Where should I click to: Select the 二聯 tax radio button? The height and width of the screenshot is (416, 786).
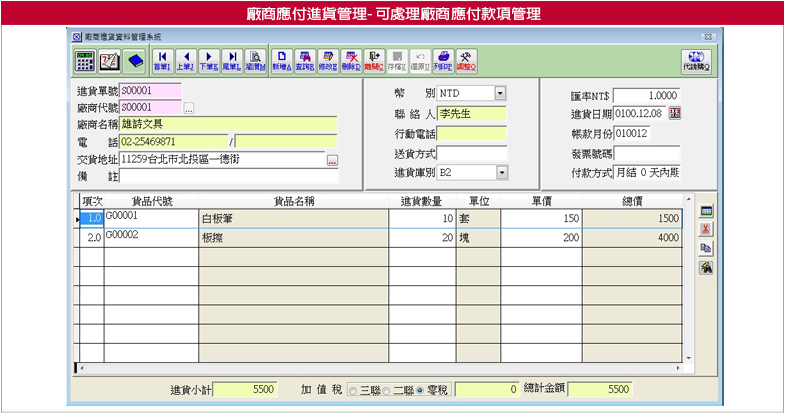(x=385, y=390)
